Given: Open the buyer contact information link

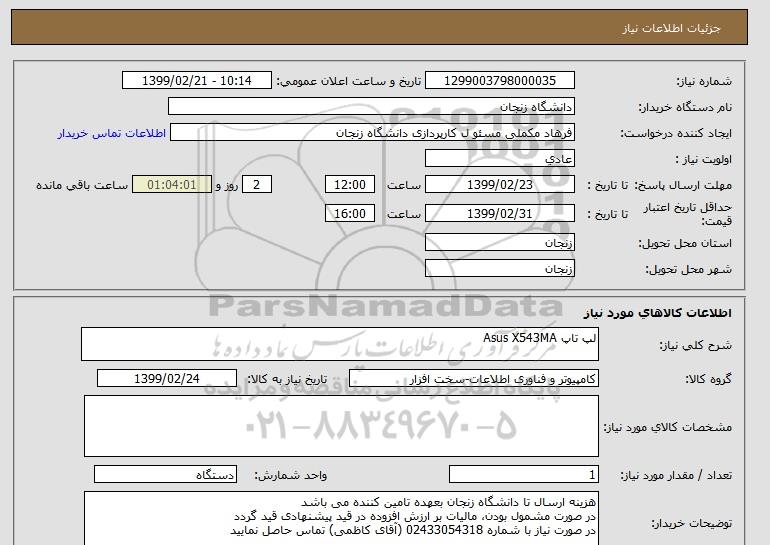Looking at the screenshot, I should coord(112,133).
